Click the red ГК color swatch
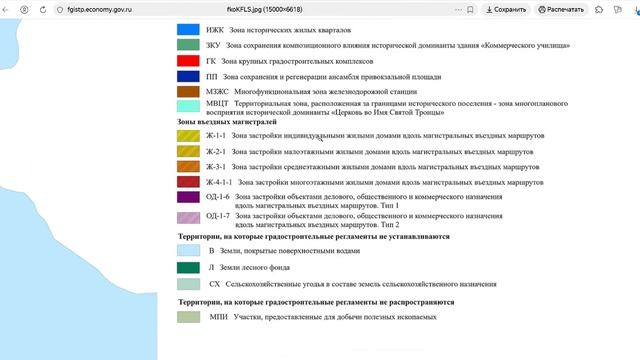 pos(188,61)
